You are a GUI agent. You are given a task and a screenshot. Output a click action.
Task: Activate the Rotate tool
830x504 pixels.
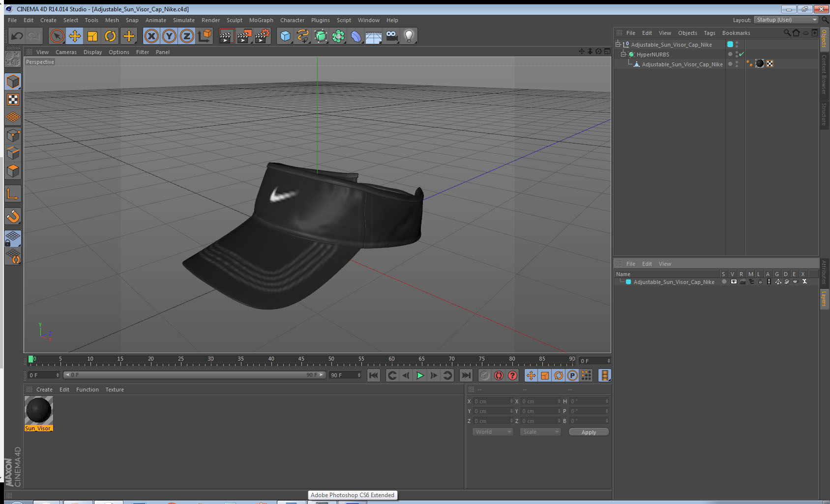pos(110,36)
